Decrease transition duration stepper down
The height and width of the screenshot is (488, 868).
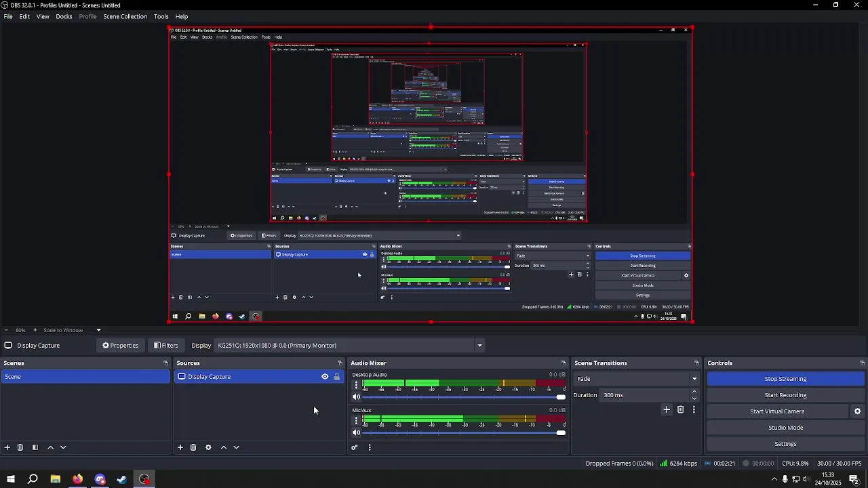(x=694, y=399)
